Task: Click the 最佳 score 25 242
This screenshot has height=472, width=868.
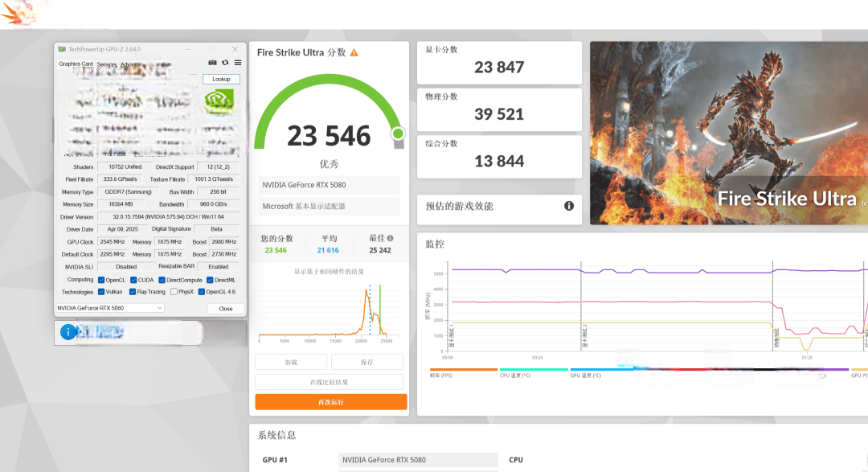Action: [x=380, y=250]
